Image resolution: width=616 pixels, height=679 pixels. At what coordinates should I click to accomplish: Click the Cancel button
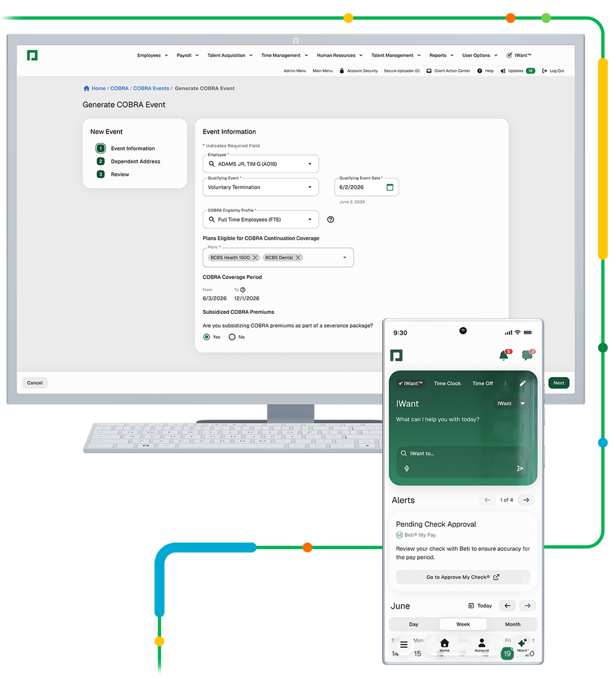pyautogui.click(x=35, y=383)
